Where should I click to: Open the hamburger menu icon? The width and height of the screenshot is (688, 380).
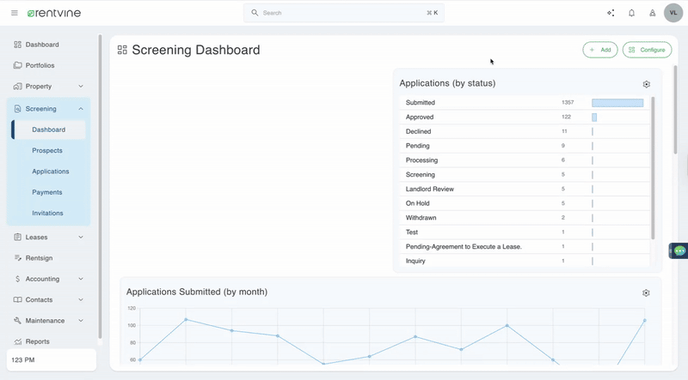[x=14, y=13]
